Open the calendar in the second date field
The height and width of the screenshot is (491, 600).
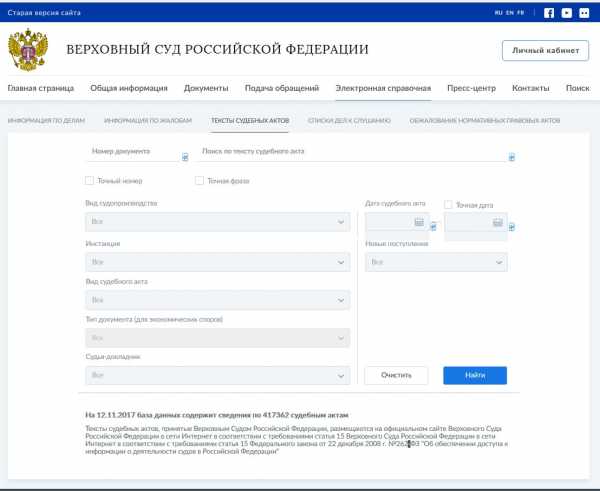(x=497, y=222)
